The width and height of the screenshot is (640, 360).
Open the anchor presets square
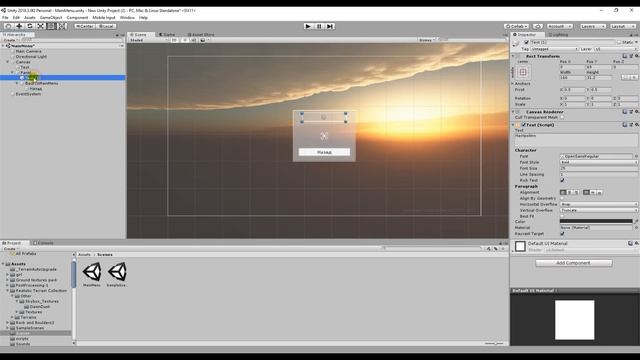tap(523, 73)
